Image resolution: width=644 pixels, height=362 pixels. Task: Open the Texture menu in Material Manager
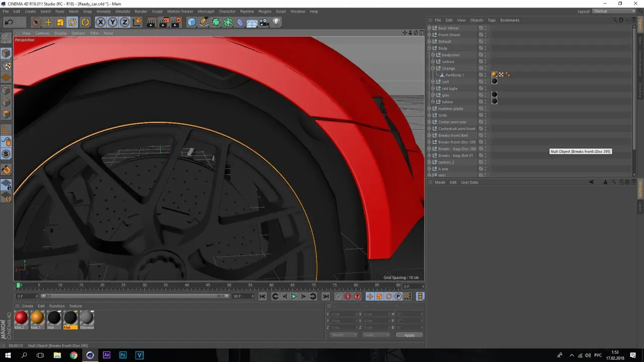coord(75,306)
